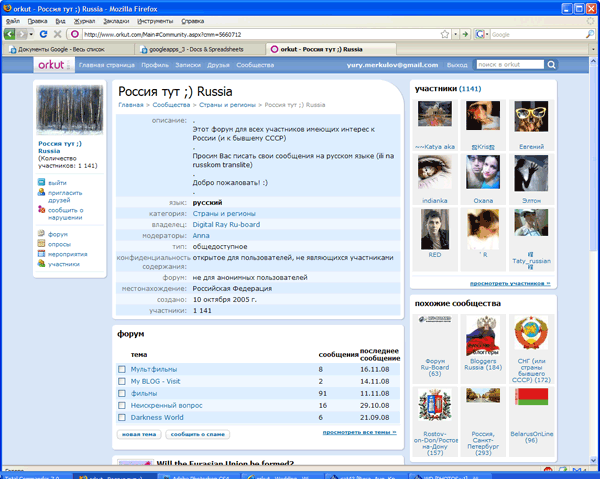The width and height of the screenshot is (600, 479).
Task: Click the новая тема button
Action: pyautogui.click(x=139, y=434)
